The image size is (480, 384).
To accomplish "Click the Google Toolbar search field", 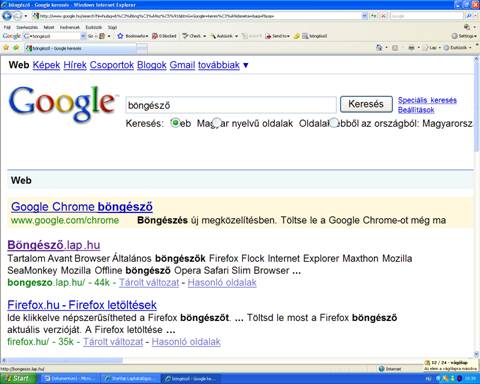I will 52,36.
